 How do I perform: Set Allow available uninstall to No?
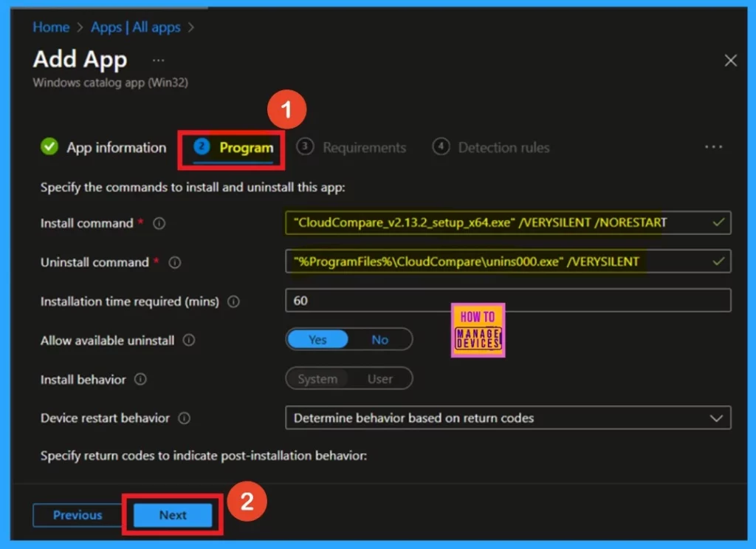tap(380, 340)
